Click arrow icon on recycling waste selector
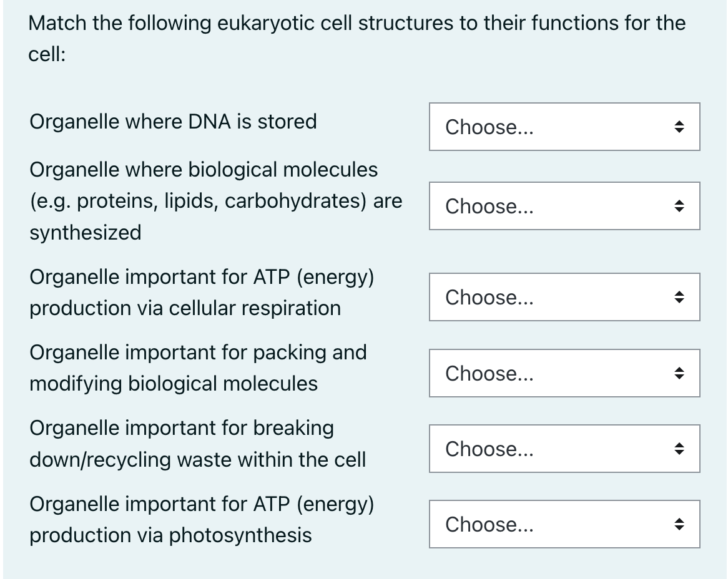728x579 pixels. [x=679, y=449]
